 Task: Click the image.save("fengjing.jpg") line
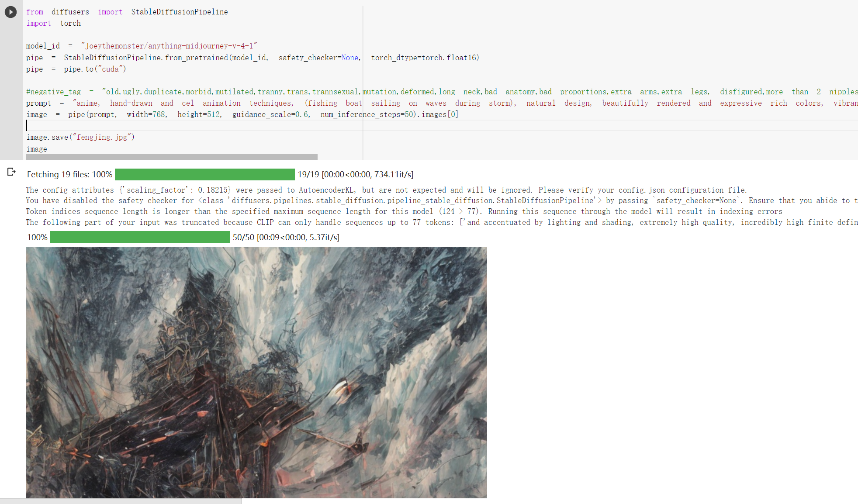[x=80, y=137]
